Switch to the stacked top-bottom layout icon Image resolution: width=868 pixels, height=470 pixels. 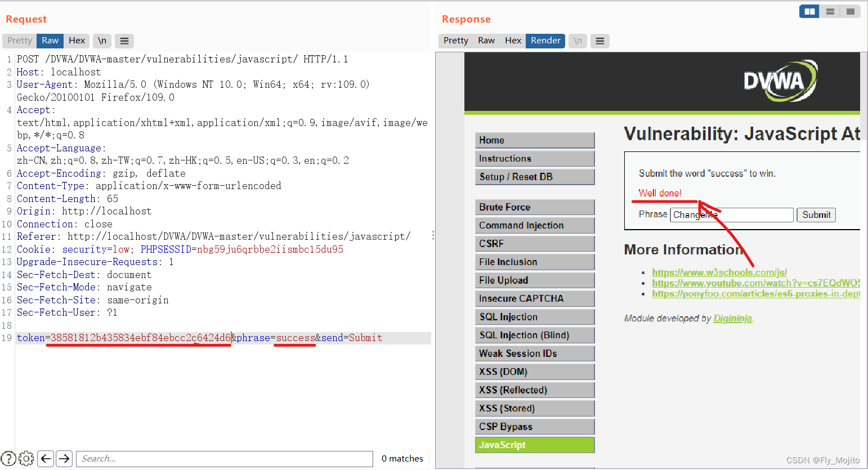[x=830, y=11]
